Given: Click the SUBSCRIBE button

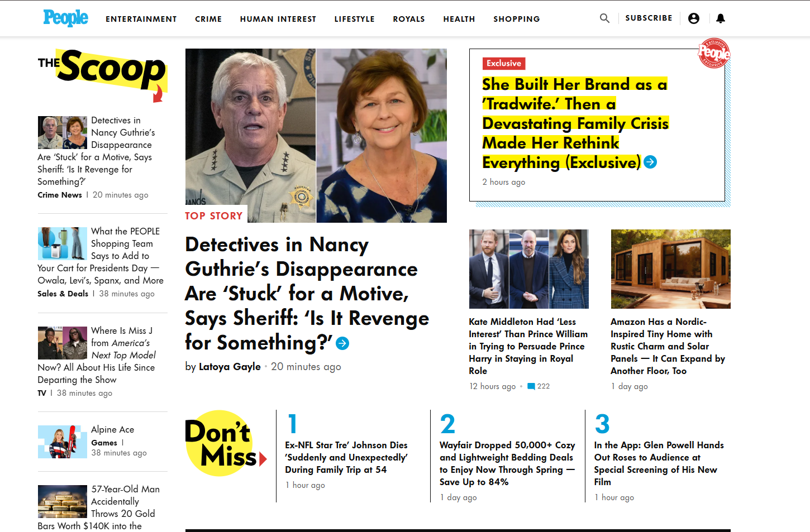Looking at the screenshot, I should [x=649, y=18].
